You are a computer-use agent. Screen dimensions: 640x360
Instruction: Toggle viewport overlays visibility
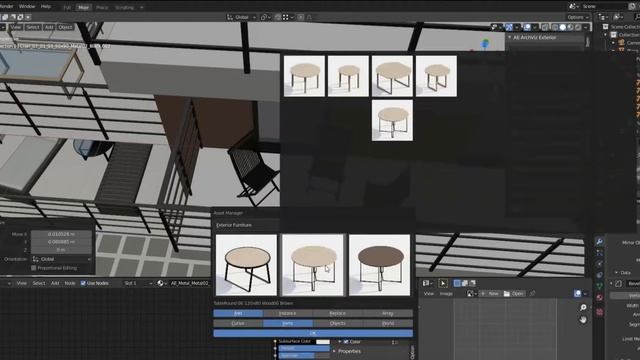tap(527, 27)
